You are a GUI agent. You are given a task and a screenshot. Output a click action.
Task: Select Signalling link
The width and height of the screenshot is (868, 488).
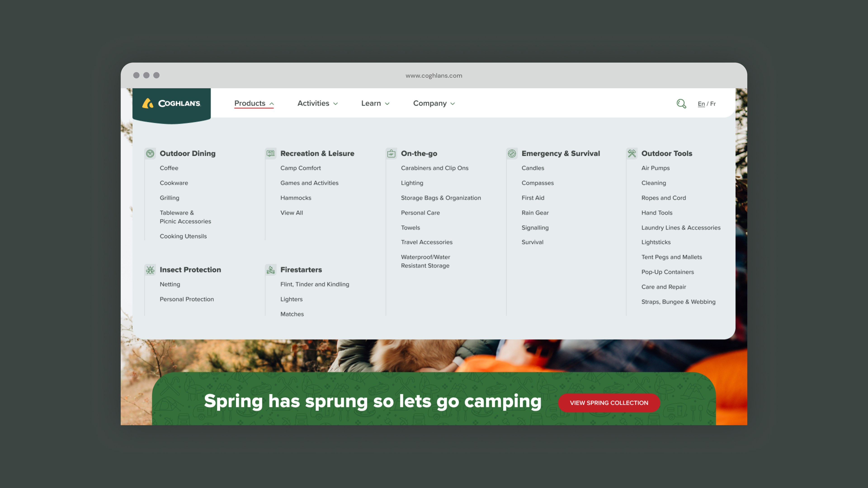(x=535, y=228)
